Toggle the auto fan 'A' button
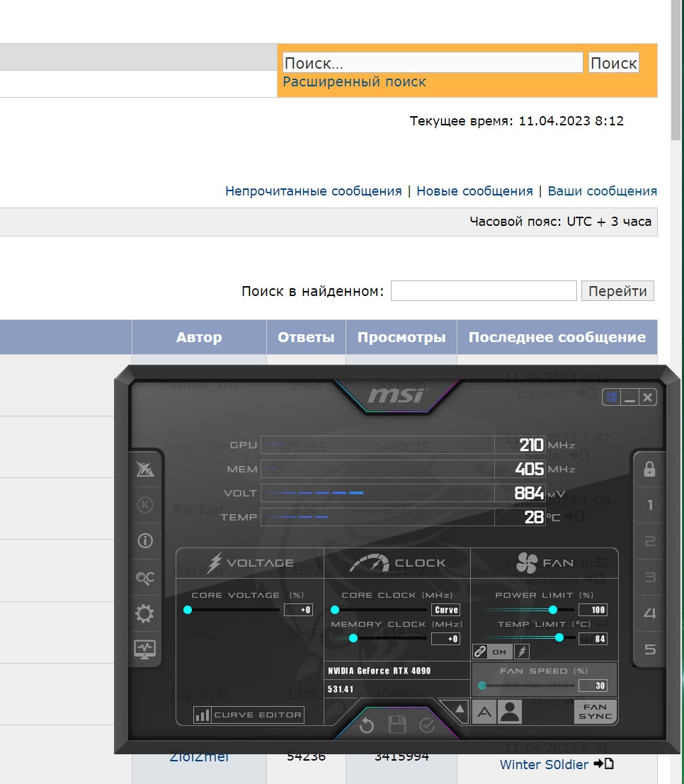684x784 pixels. tap(484, 712)
